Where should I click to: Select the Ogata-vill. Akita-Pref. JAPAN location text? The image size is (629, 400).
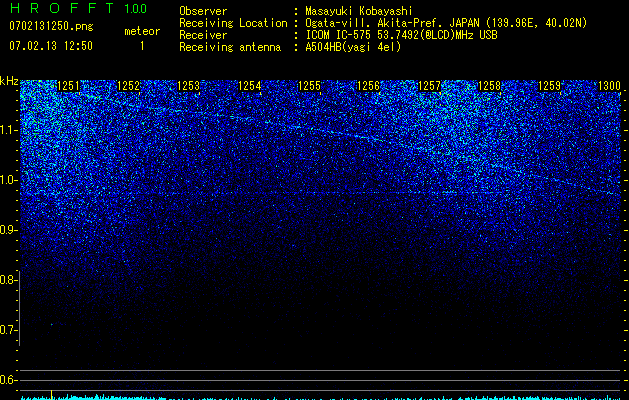[446, 23]
